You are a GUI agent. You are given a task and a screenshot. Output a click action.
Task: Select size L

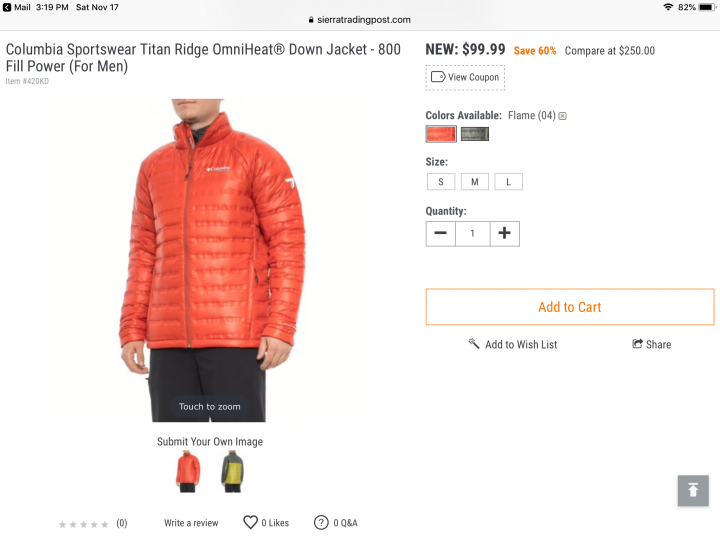508,182
